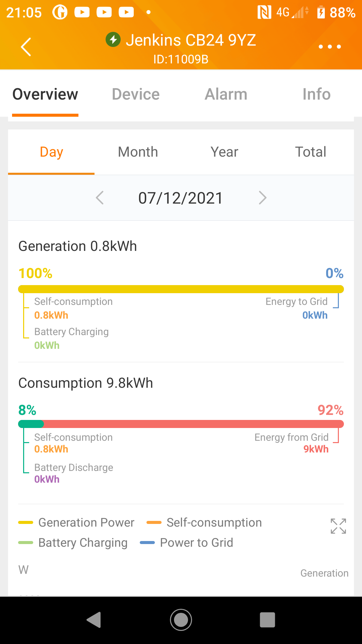The width and height of the screenshot is (362, 644).
Task: Tap the green lightning plant status icon
Action: (x=113, y=40)
